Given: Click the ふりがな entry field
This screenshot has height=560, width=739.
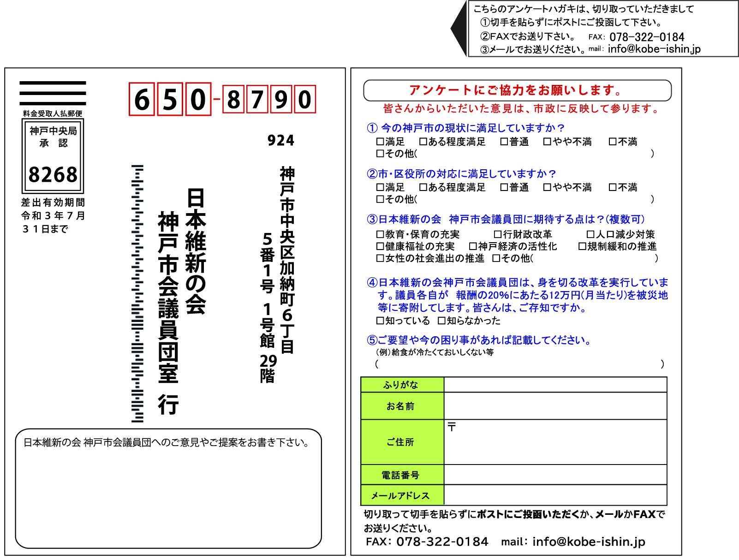Looking at the screenshot, I should pyautogui.click(x=555, y=385).
